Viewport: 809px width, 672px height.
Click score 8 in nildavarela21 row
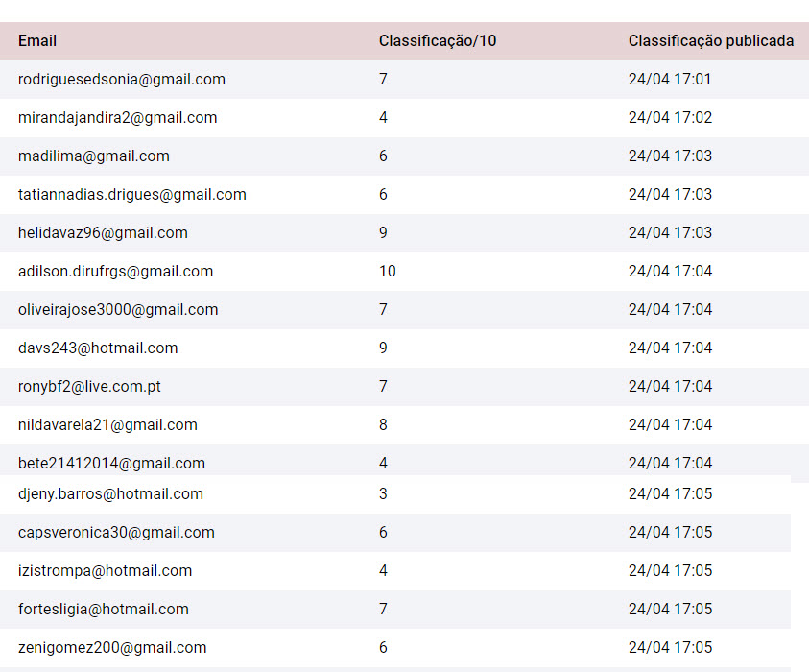tap(383, 424)
